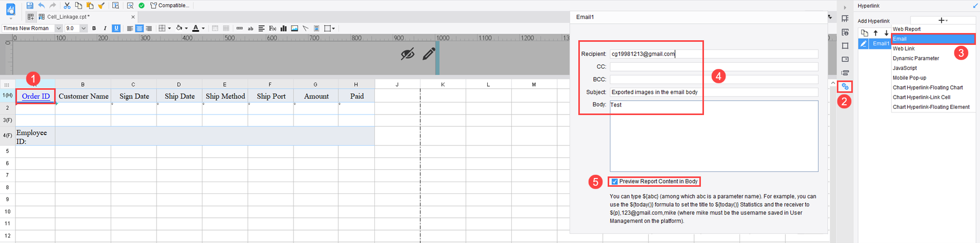980x243 pixels.
Task: Open the Add Hyperlink plus dropdown
Action: click(943, 20)
